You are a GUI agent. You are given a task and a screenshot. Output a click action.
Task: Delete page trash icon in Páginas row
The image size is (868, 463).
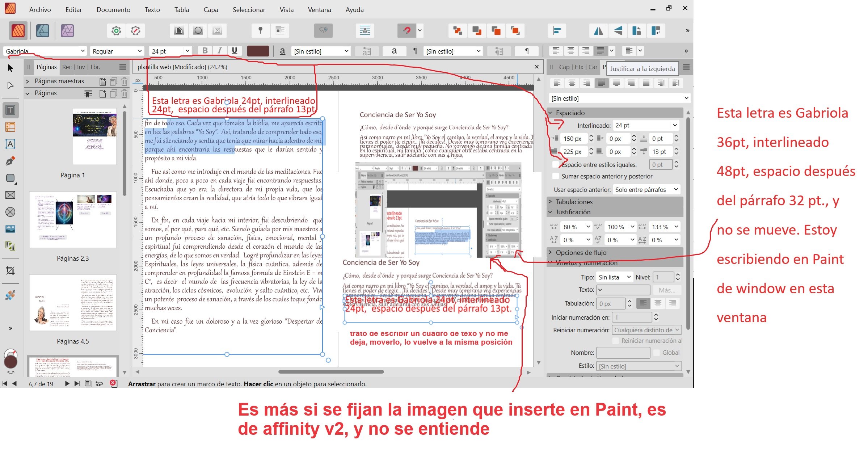click(x=125, y=93)
